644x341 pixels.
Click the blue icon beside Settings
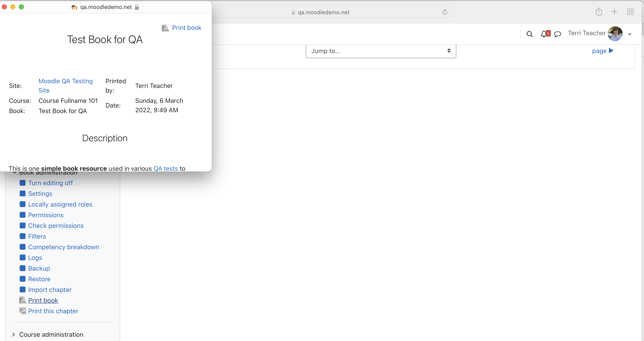[22, 193]
